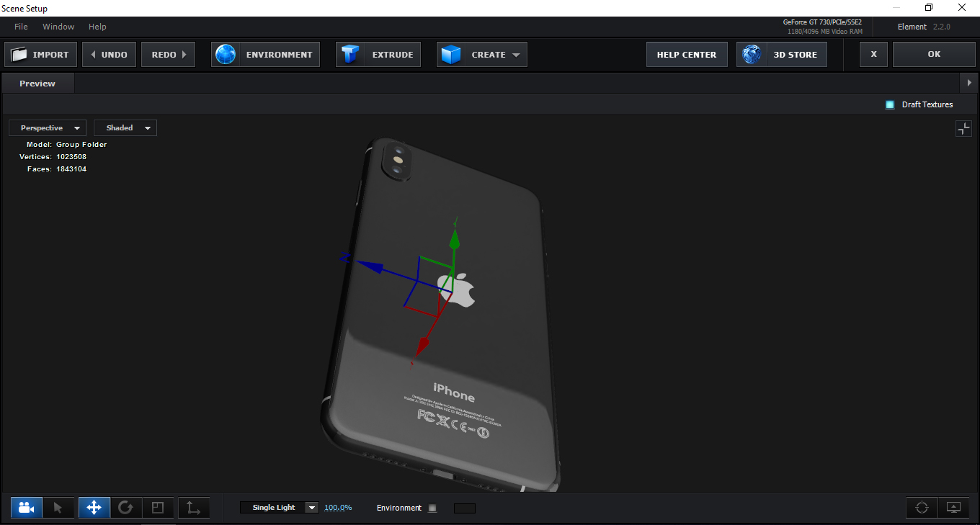Activate the selection arrow tool
980x525 pixels.
tap(58, 508)
